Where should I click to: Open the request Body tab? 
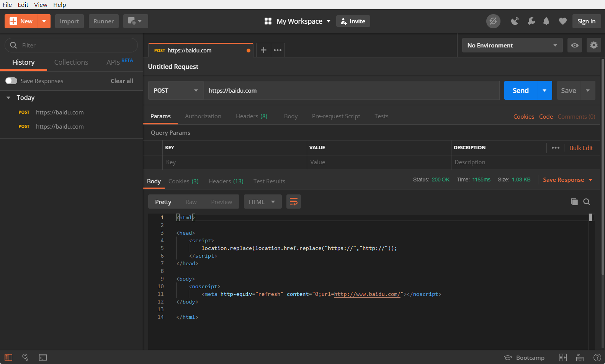(291, 116)
